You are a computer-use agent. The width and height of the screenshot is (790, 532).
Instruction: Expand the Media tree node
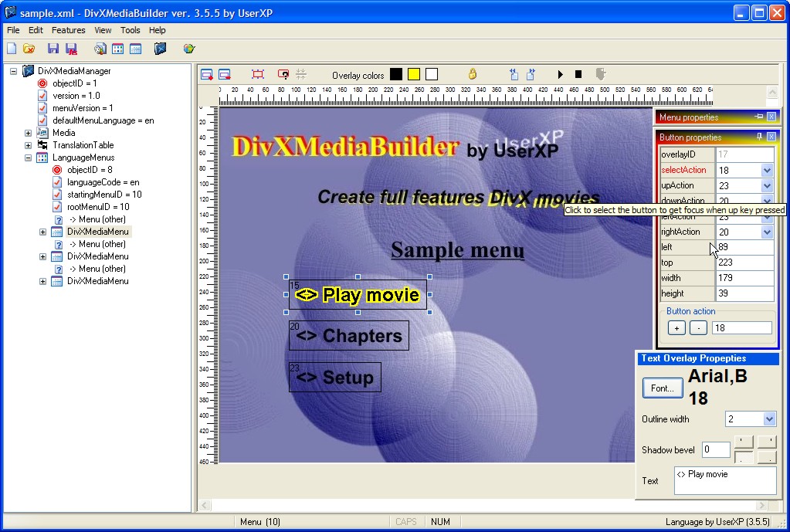pos(29,133)
